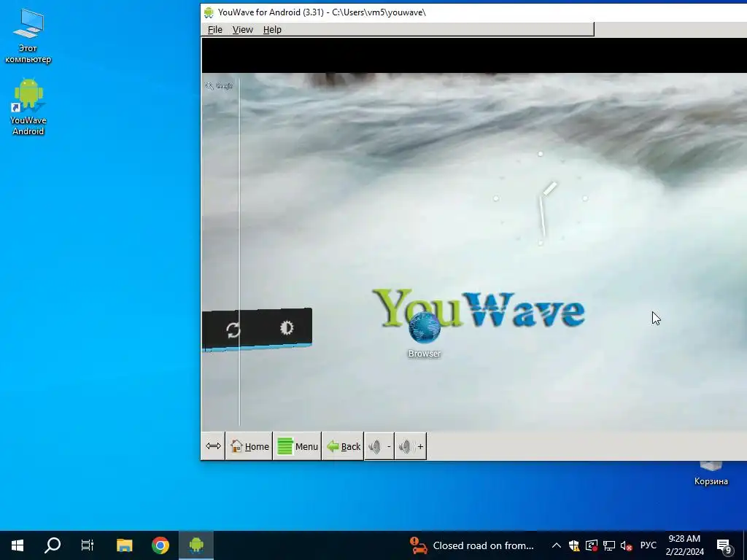Open the clock showing 9:28 AM
The height and width of the screenshot is (560, 747).
684,545
